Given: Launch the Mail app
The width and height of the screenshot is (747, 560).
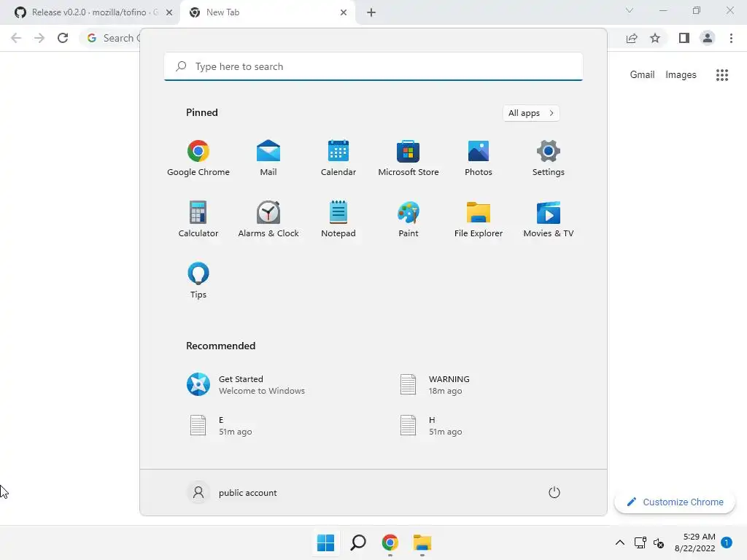Looking at the screenshot, I should [268, 158].
